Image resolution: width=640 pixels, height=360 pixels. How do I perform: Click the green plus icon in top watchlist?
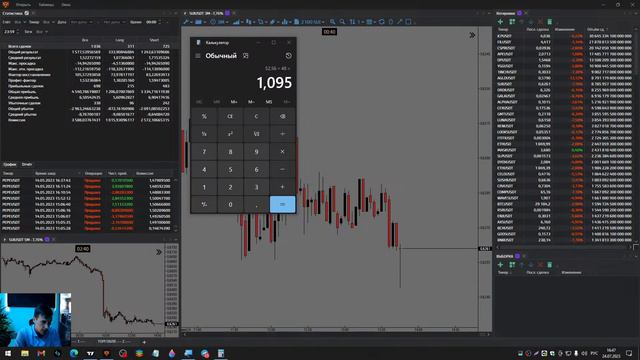coord(501,22)
